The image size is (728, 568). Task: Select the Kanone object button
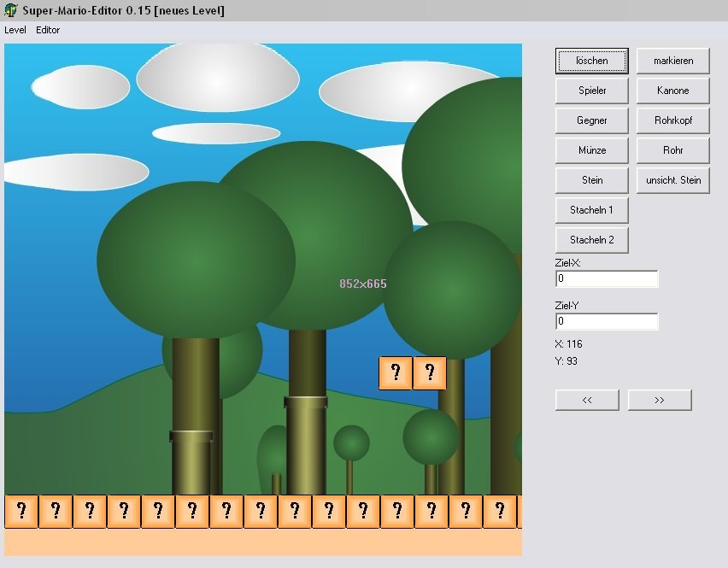tap(673, 91)
